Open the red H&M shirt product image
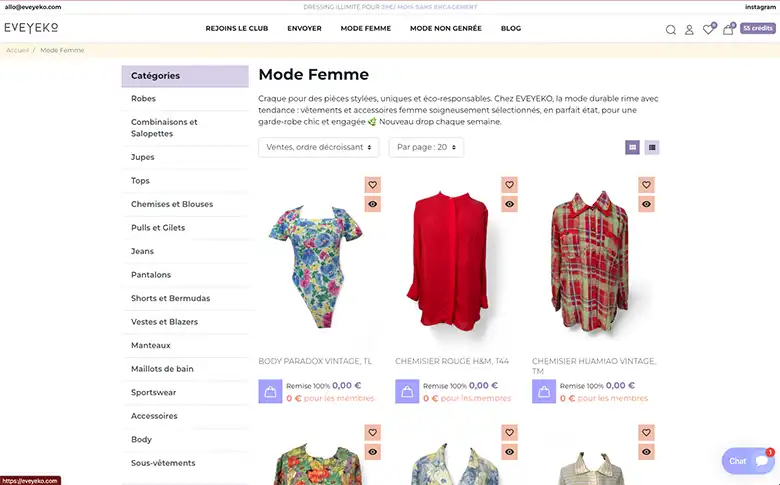780x485 pixels. tap(441, 262)
